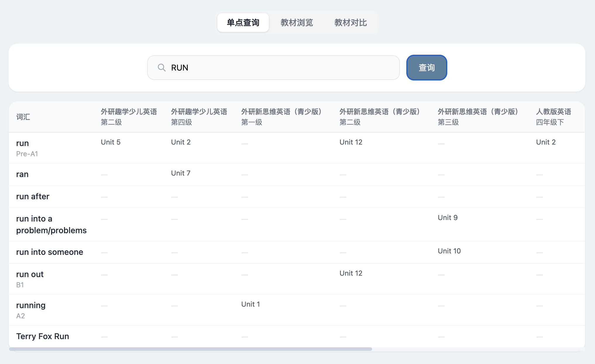This screenshot has width=595, height=364.
Task: Click the Pre-A1 level label
Action: point(27,154)
